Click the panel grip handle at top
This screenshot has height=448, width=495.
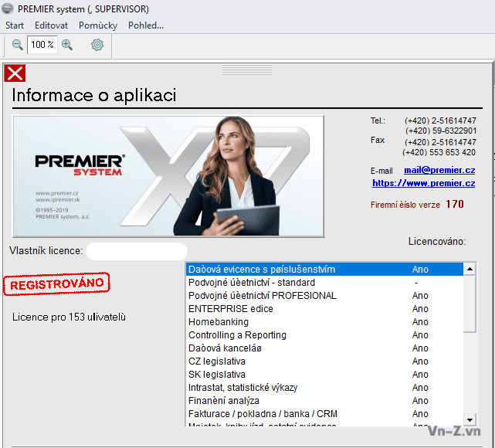[x=247, y=70]
